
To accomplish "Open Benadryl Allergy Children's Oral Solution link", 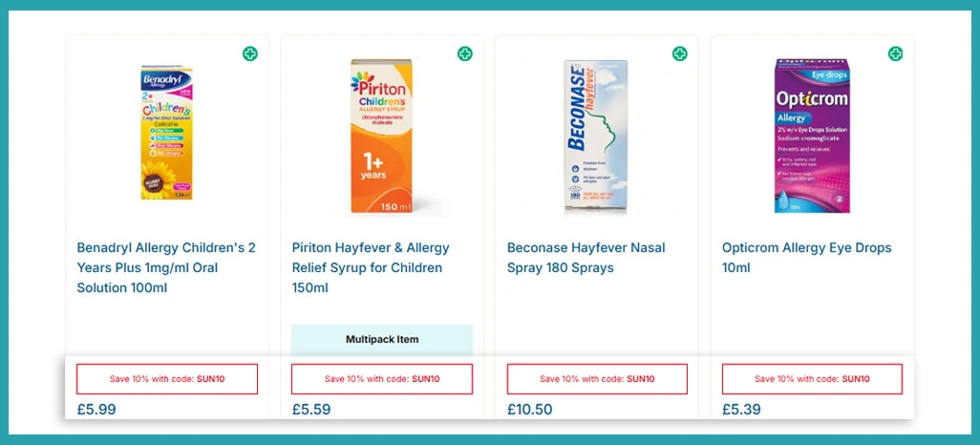I will point(166,267).
